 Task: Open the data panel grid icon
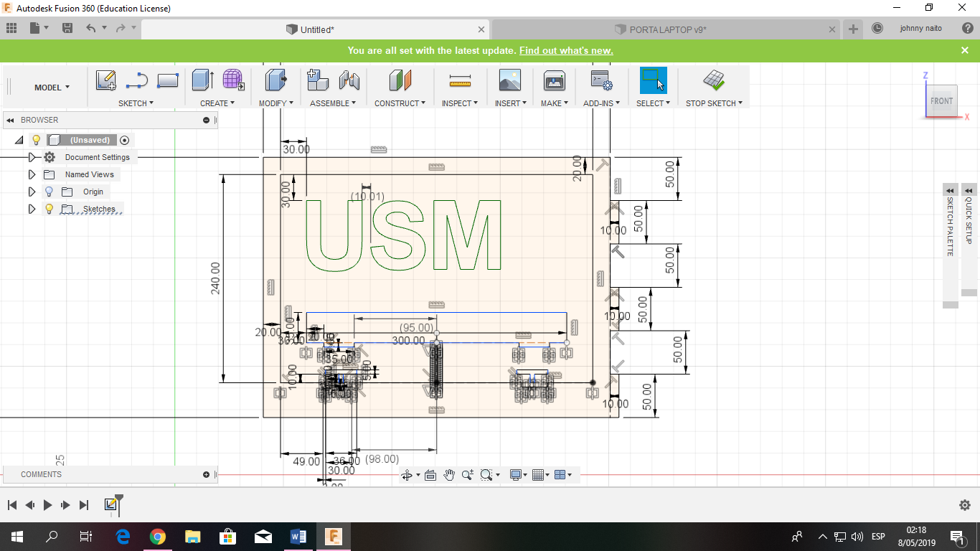(11, 28)
